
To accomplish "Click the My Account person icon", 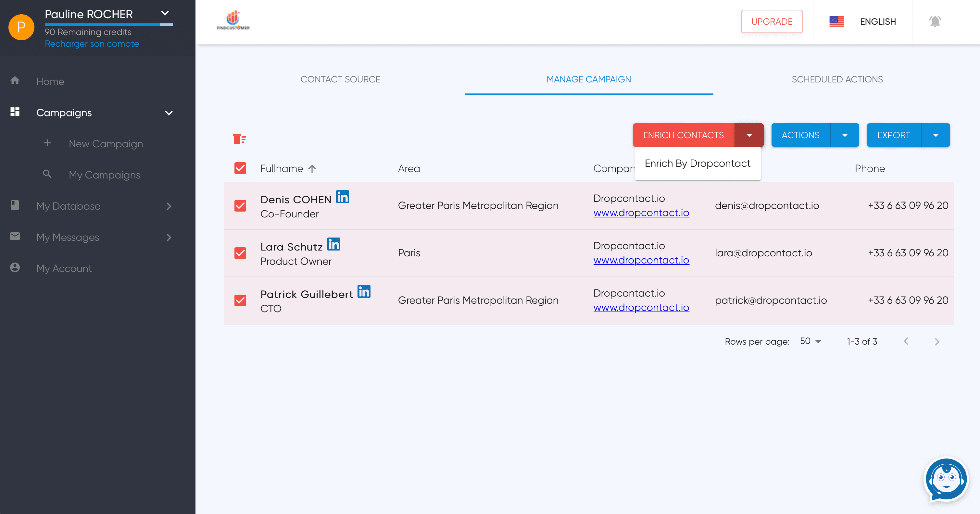I will [15, 268].
